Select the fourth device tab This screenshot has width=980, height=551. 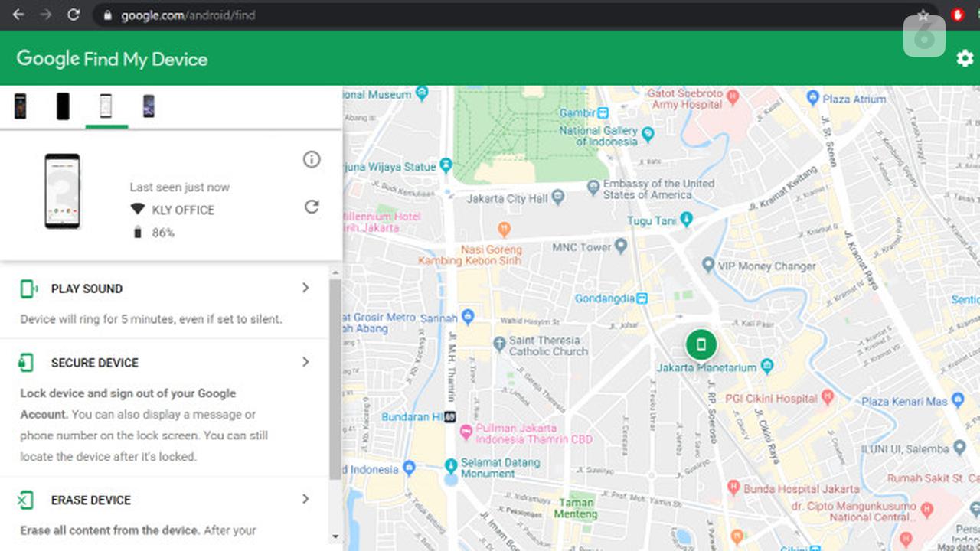[149, 106]
